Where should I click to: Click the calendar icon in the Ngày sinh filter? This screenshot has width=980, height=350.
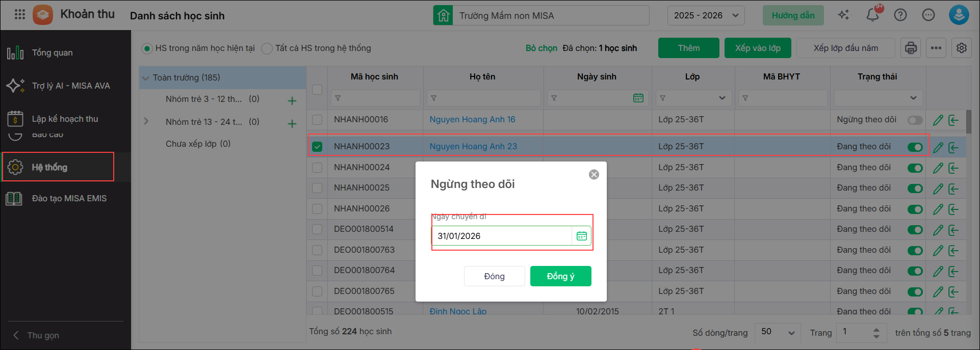[638, 98]
